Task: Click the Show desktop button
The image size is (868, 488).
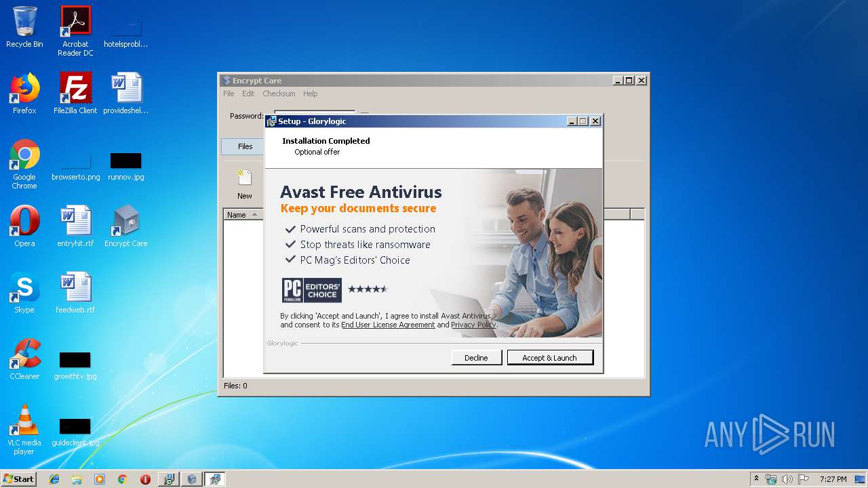Action: [x=861, y=479]
